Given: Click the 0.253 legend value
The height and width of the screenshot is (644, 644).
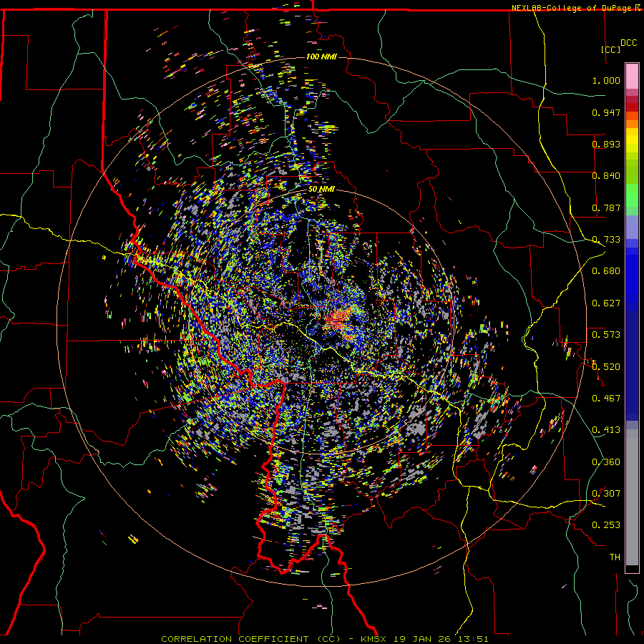Looking at the screenshot, I should pos(606,525).
